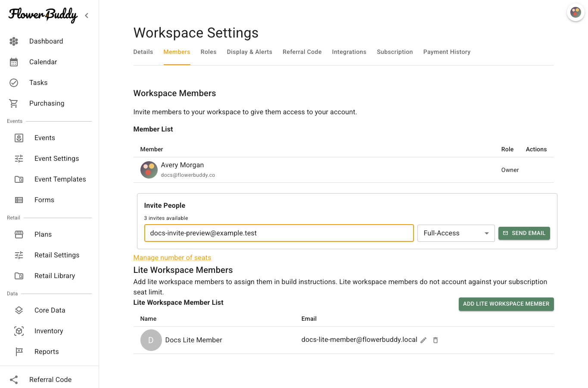Switch to the Details tab
This screenshot has width=588, height=388.
point(143,52)
